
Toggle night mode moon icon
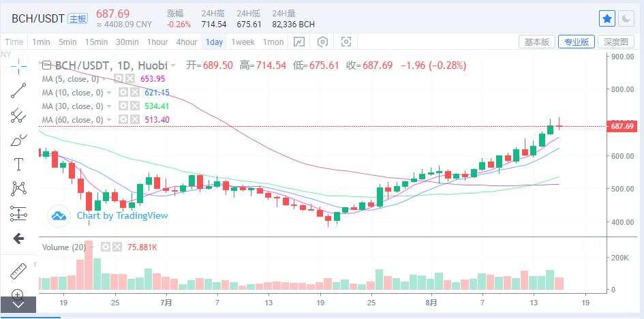click(x=626, y=18)
